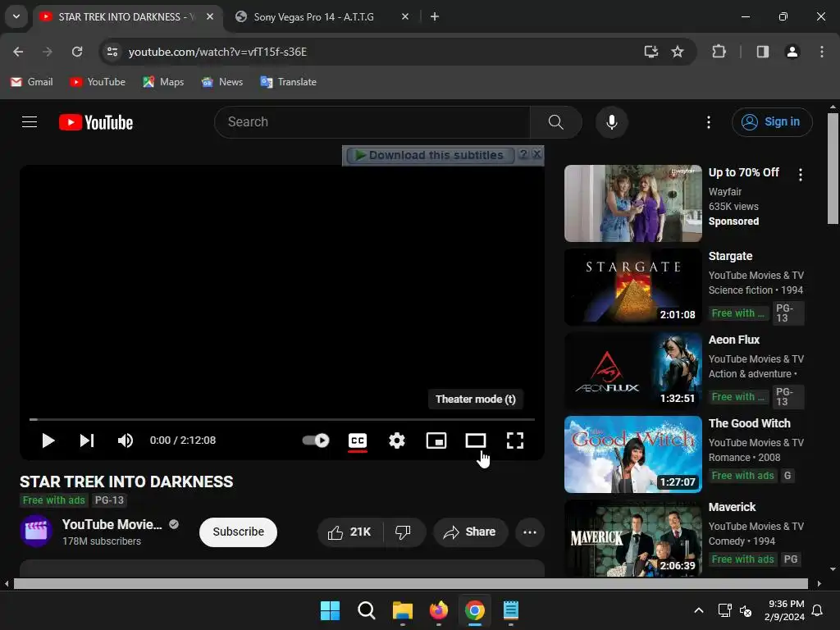Image resolution: width=840 pixels, height=630 pixels.
Task: Open the Stargate movie thumbnail
Action: tap(633, 286)
